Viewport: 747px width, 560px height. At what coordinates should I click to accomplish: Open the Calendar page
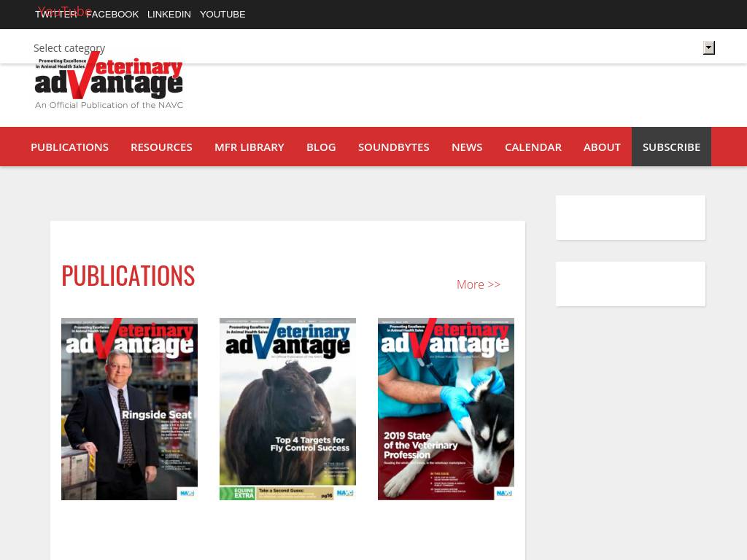click(x=533, y=147)
